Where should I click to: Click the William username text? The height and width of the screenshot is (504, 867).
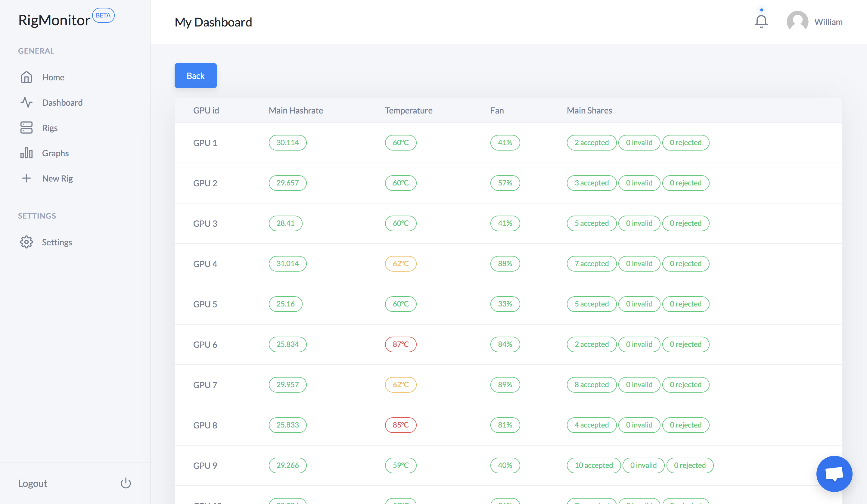tap(828, 22)
